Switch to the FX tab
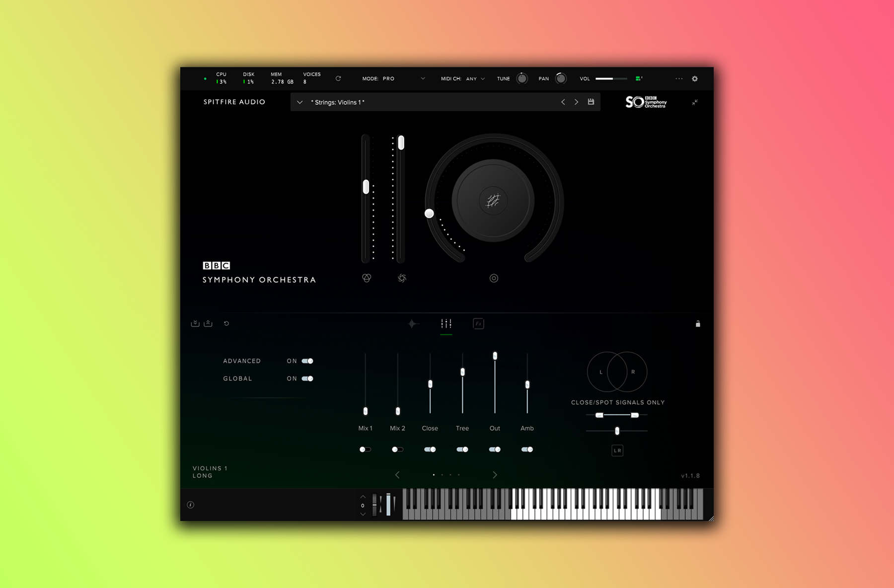The height and width of the screenshot is (588, 894). [x=478, y=324]
